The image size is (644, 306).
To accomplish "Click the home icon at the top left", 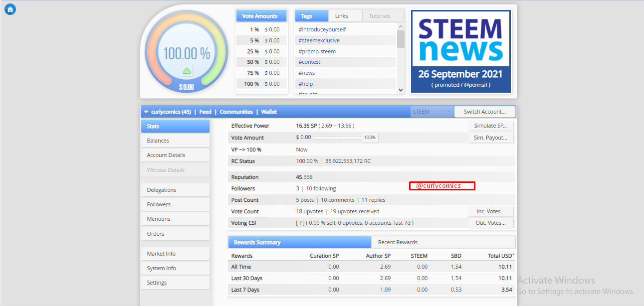I will pos(10,9).
